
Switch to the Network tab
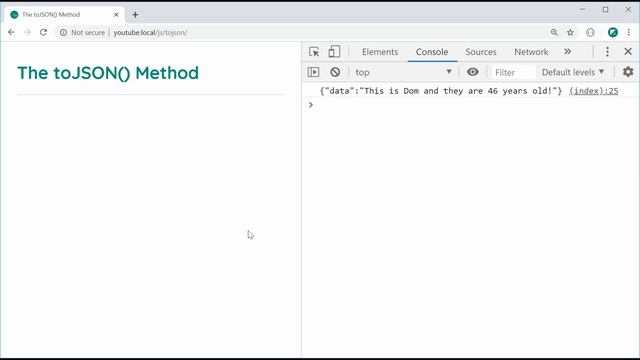pos(531,52)
